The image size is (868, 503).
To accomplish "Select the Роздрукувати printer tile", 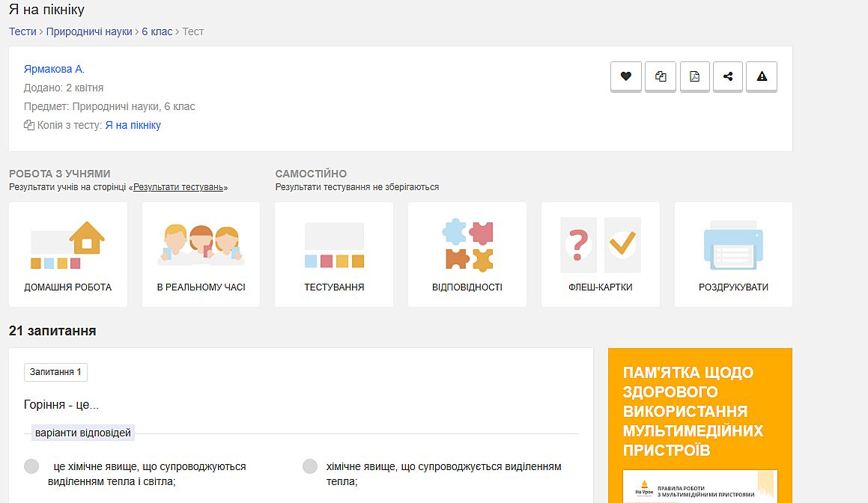I will (733, 254).
